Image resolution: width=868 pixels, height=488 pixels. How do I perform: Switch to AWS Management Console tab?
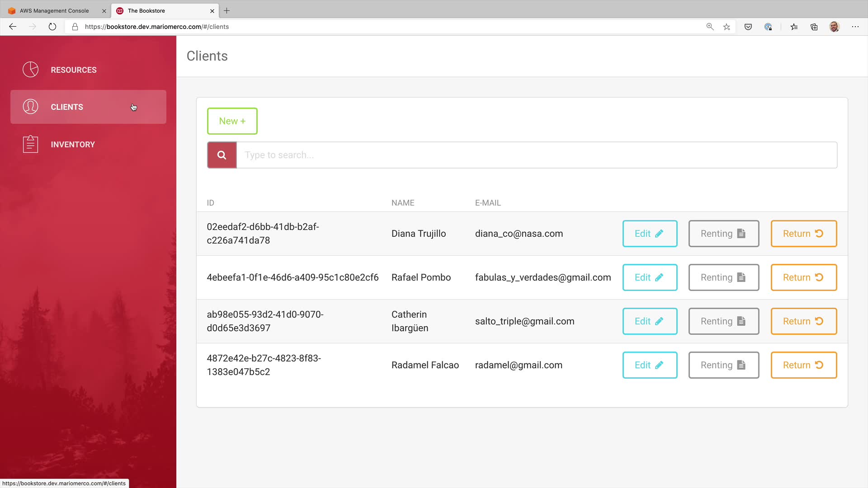[x=54, y=10]
